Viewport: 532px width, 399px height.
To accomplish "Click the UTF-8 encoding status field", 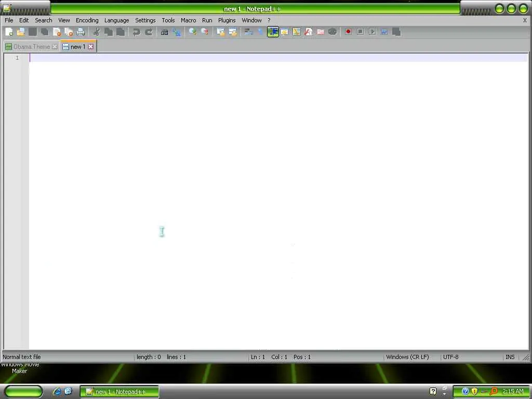I will [450, 357].
